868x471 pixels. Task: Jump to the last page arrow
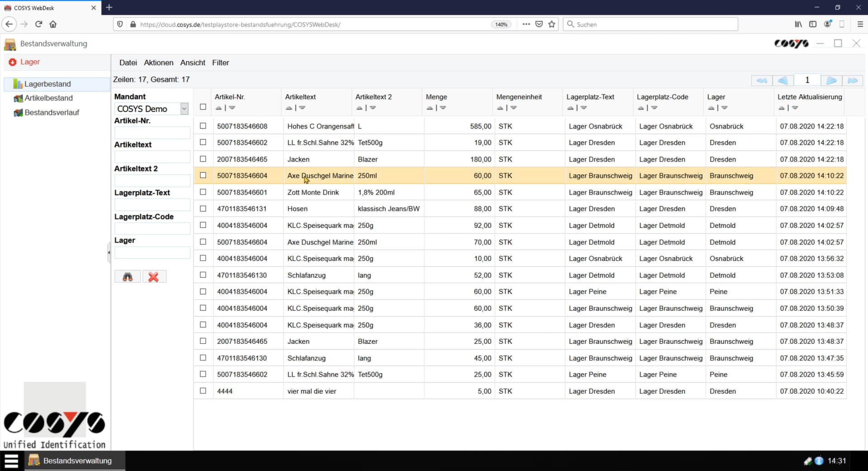pos(853,80)
